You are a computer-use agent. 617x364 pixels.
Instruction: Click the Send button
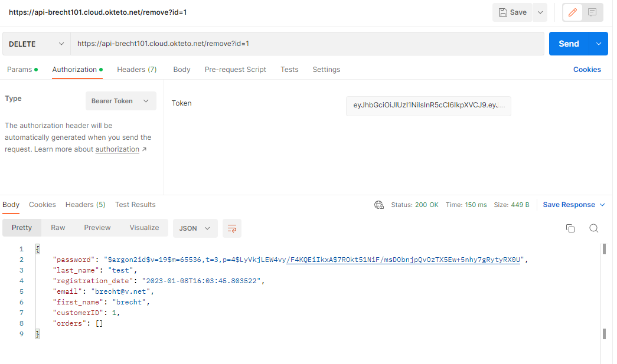point(568,43)
